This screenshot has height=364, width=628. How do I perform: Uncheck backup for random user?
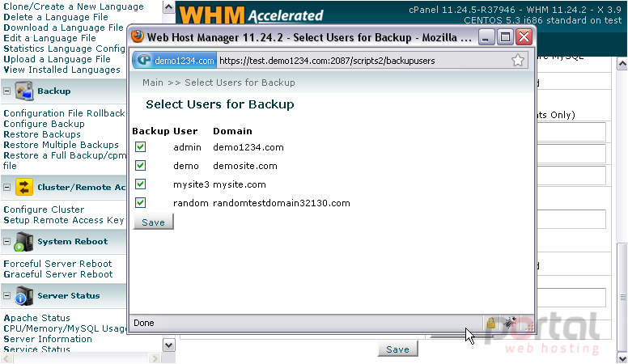pos(140,202)
